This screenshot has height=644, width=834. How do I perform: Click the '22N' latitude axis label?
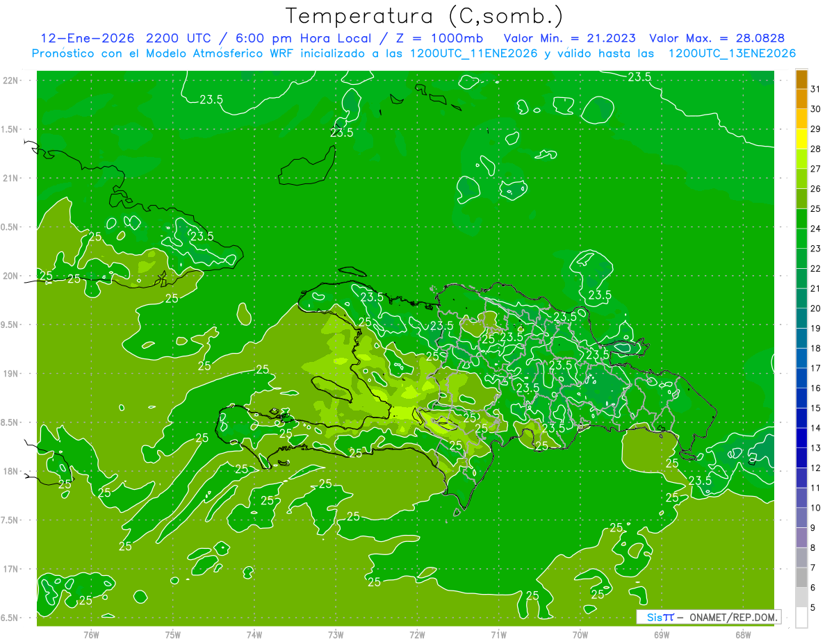tap(11, 81)
